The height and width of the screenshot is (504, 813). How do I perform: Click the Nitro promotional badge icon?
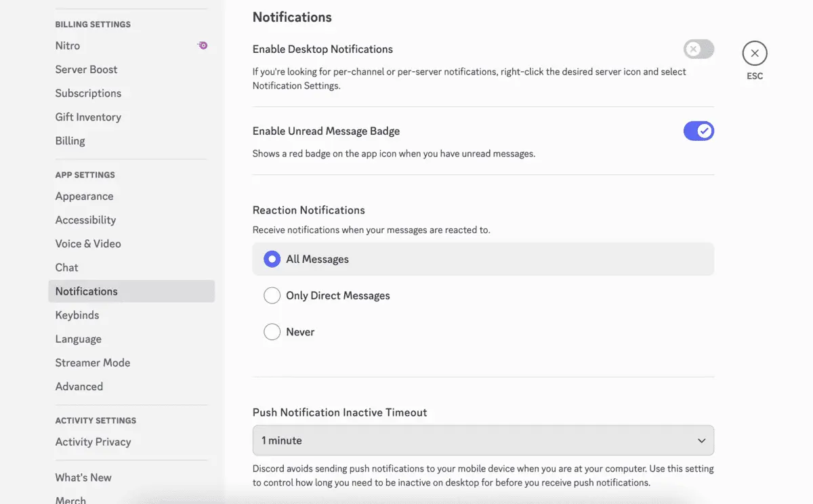pyautogui.click(x=201, y=45)
